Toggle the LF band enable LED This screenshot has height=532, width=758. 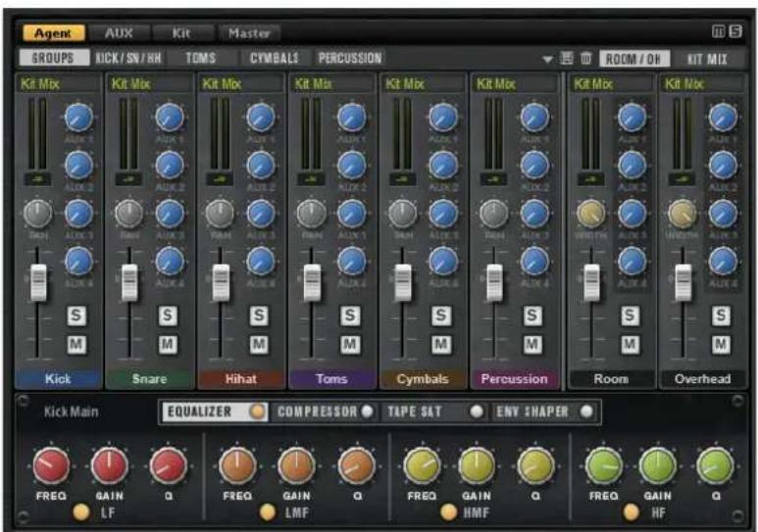(x=81, y=512)
